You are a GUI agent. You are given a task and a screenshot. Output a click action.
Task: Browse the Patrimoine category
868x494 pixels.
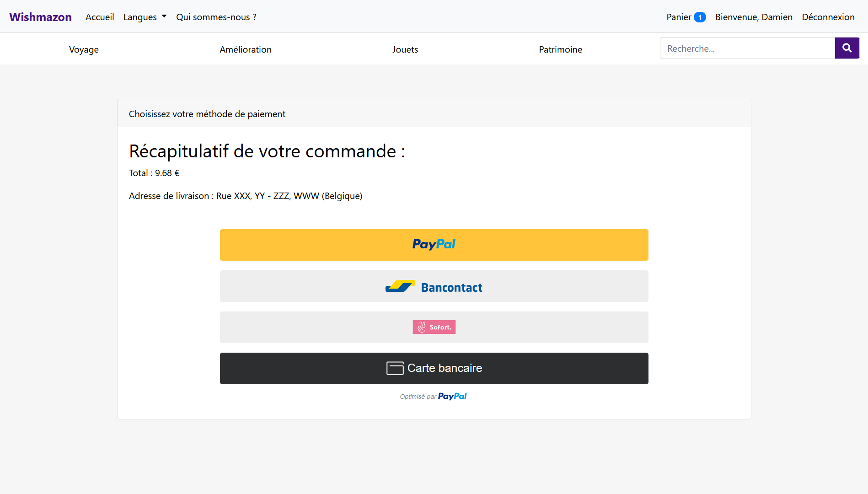coord(560,49)
